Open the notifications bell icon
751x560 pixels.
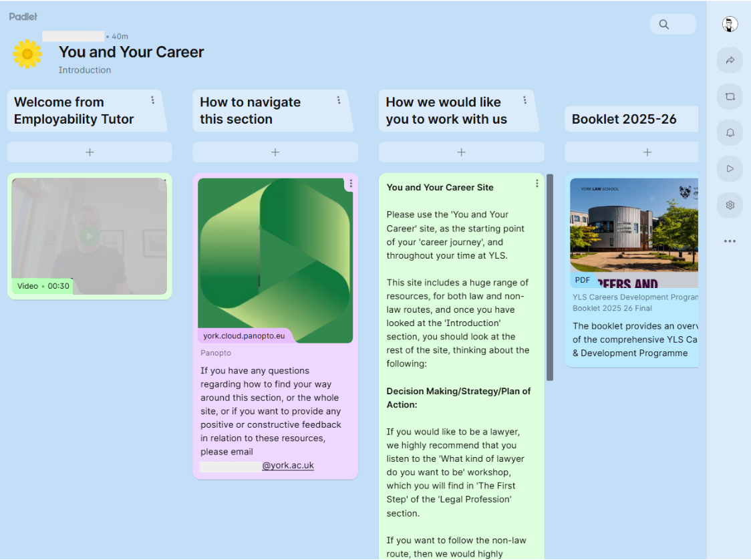730,132
